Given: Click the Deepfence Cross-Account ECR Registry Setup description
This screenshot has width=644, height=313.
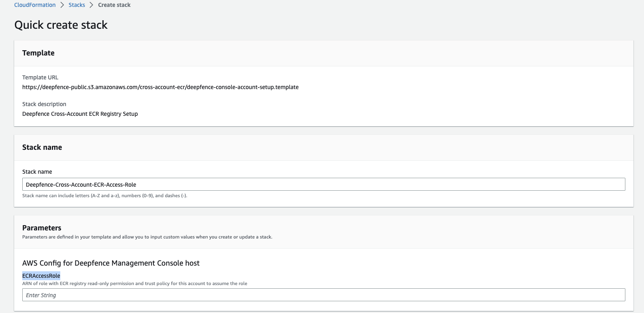Looking at the screenshot, I should pos(80,114).
